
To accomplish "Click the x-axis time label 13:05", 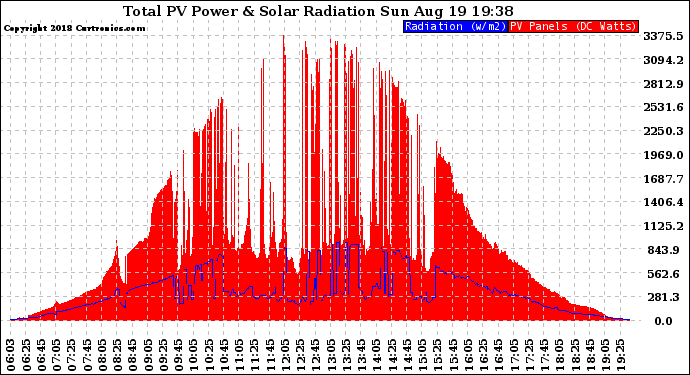I will pos(331,355).
